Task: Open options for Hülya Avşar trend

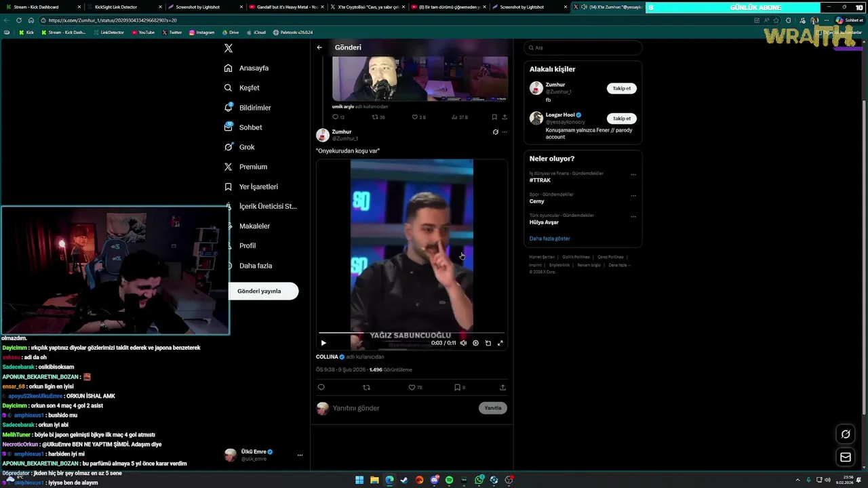Action: (633, 216)
